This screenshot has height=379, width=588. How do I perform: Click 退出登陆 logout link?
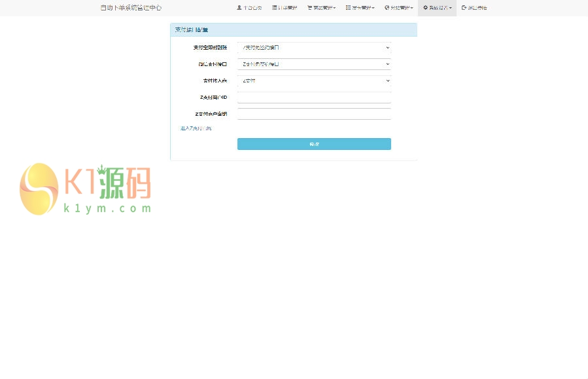point(474,7)
